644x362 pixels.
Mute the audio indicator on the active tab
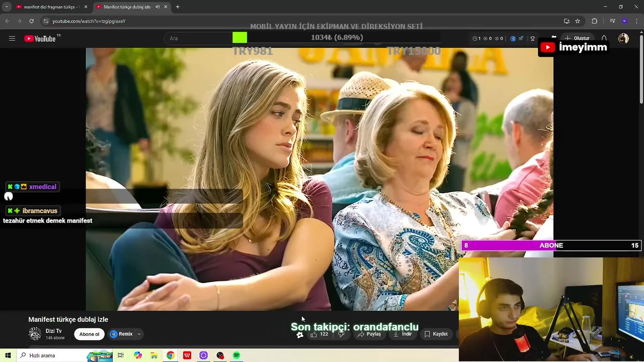pos(157,7)
